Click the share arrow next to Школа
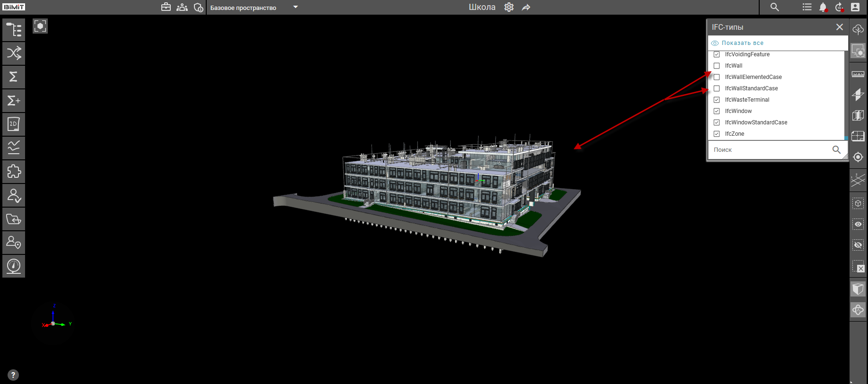The width and height of the screenshot is (868, 384). click(x=526, y=7)
